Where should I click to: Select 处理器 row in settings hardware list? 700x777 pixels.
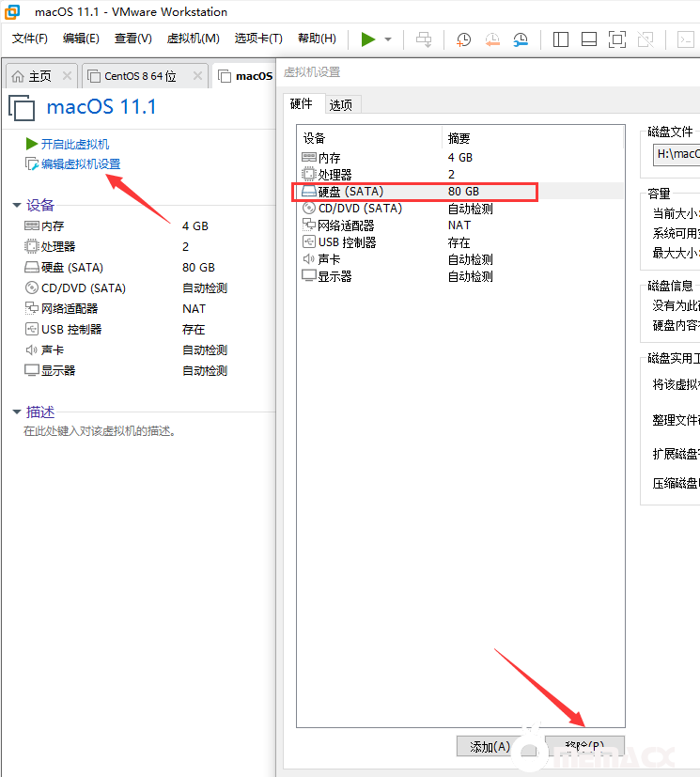click(x=459, y=175)
